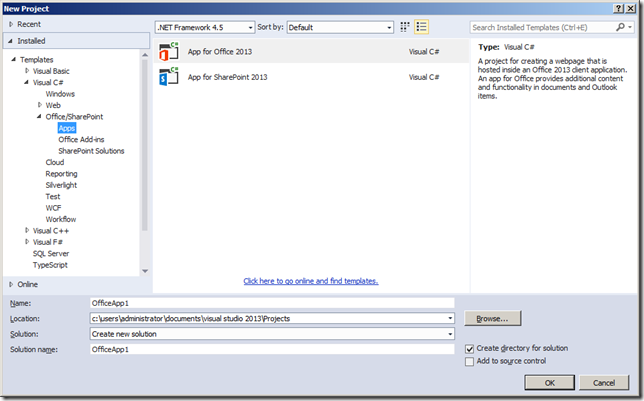Click the Solution name input field
644x401 pixels.
point(272,349)
